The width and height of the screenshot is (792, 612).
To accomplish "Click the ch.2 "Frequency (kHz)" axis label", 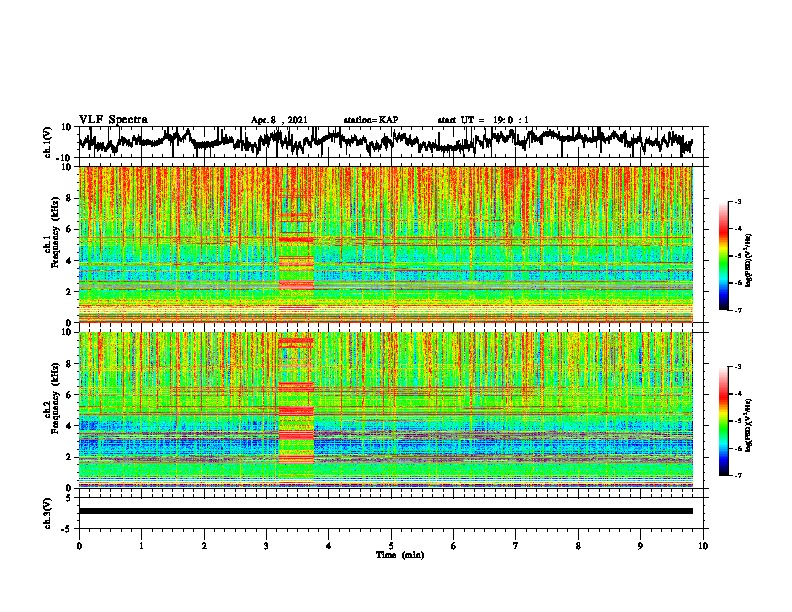I will point(55,398).
